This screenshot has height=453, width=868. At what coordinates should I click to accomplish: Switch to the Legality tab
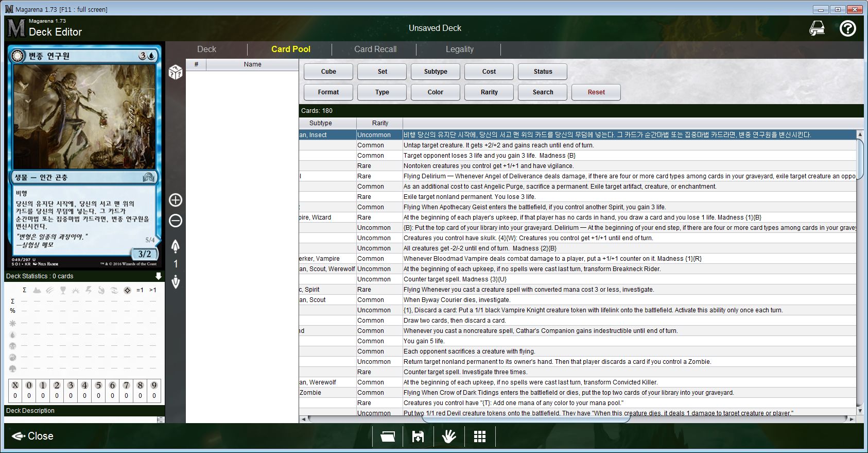tap(459, 49)
